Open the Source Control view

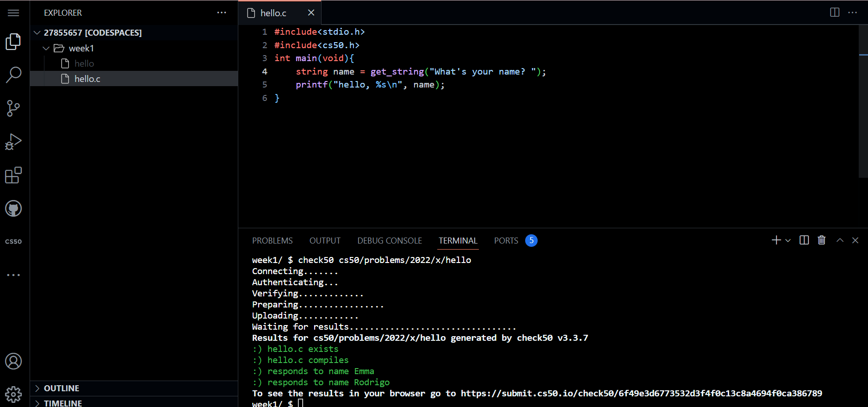pos(13,108)
